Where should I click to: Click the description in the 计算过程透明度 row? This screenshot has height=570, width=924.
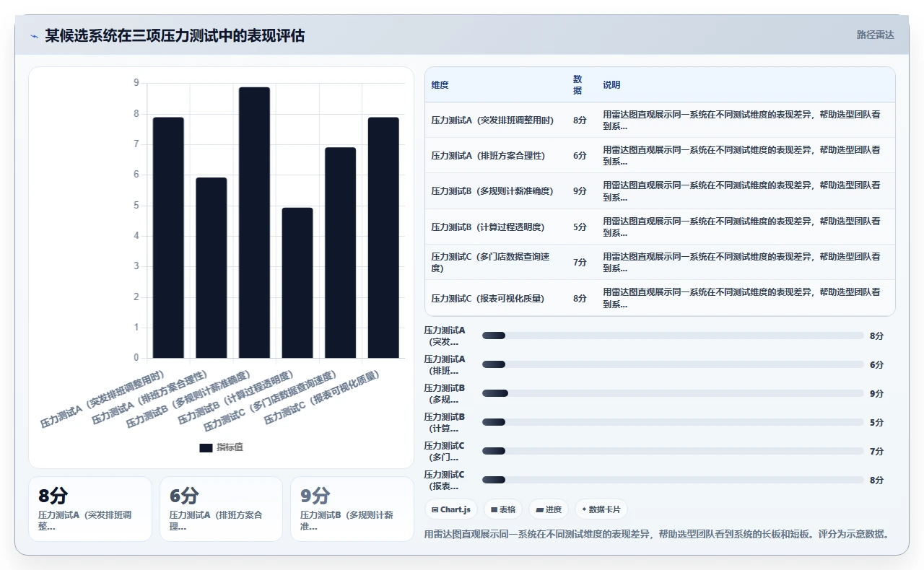pyautogui.click(x=743, y=227)
